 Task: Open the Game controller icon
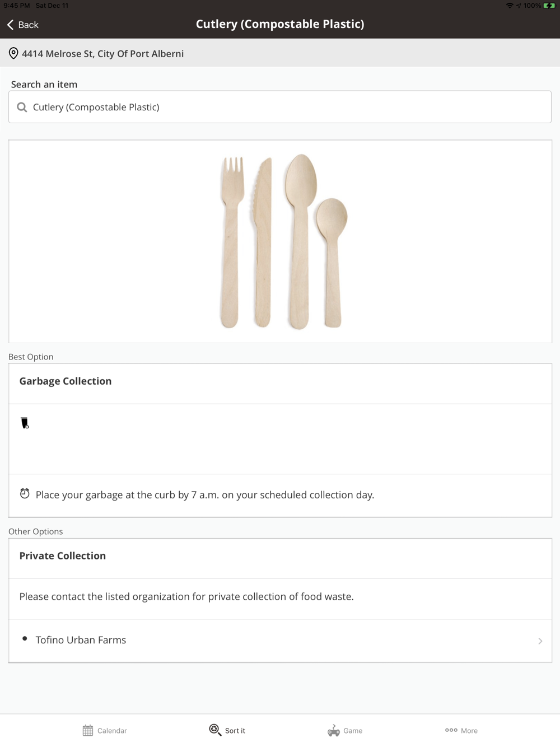tap(334, 730)
